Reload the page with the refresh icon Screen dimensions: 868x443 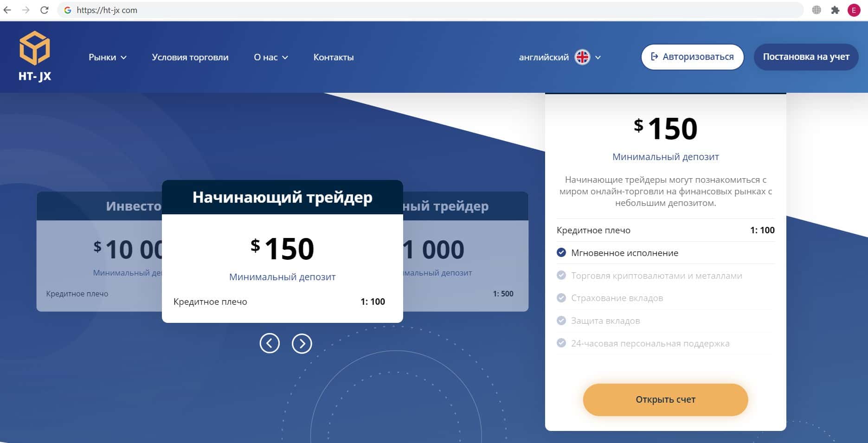pyautogui.click(x=44, y=10)
